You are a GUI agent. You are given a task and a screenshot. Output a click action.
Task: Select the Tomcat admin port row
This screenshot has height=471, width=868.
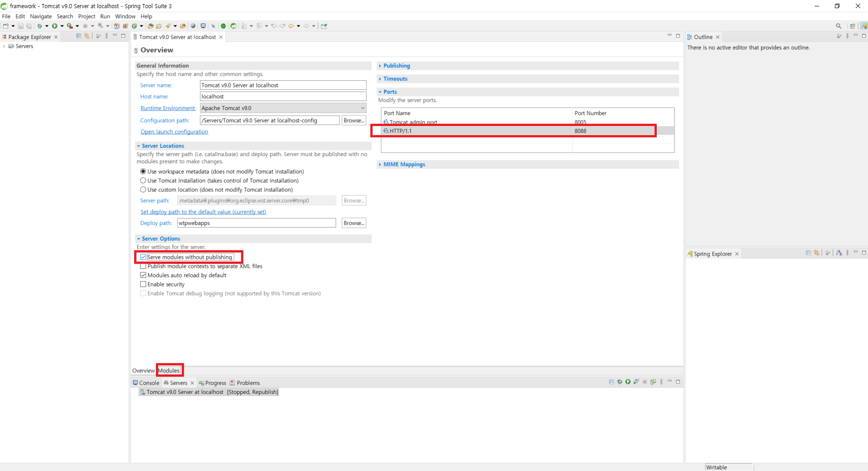[x=528, y=122]
